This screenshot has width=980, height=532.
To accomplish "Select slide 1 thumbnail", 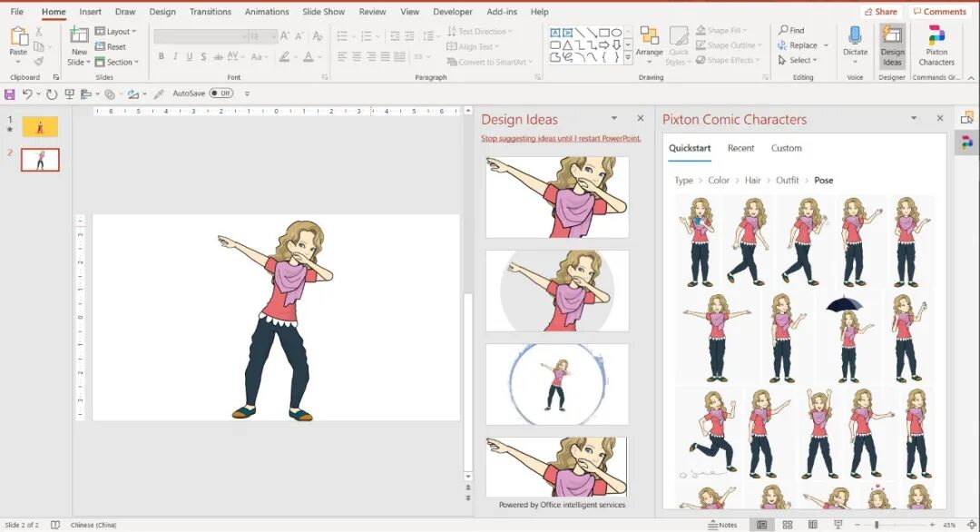I will coord(40,127).
